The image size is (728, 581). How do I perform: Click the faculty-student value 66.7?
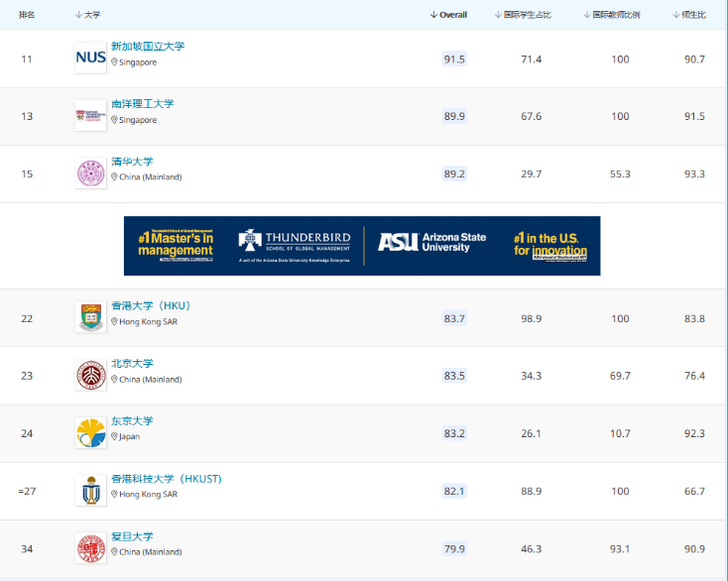coord(694,491)
